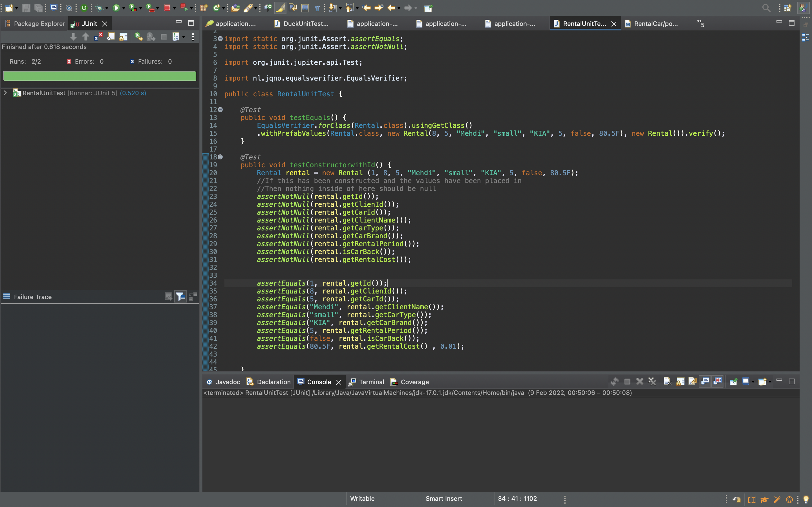Rerun the JUnit test in JUnit panel

tap(138, 37)
